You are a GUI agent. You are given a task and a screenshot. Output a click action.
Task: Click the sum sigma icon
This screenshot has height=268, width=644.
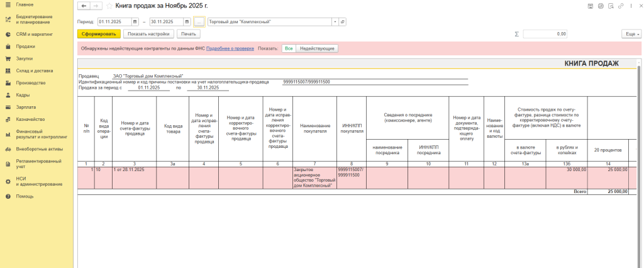[517, 34]
